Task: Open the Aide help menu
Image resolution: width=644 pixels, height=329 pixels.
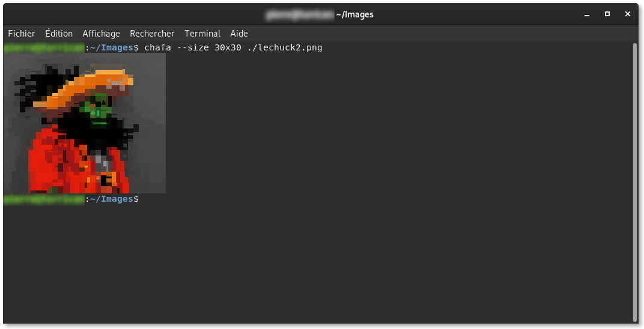Action: click(239, 34)
